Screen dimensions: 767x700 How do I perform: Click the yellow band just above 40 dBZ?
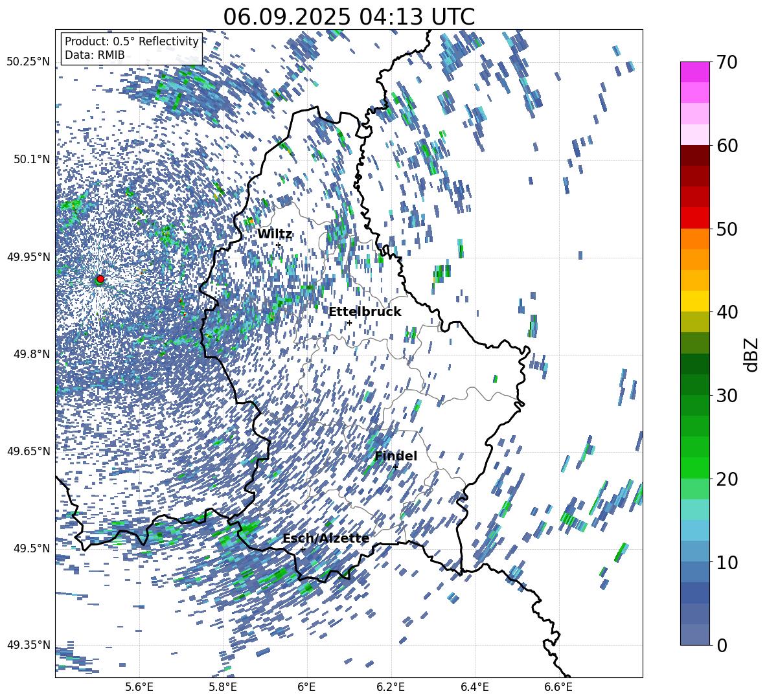[x=694, y=301]
